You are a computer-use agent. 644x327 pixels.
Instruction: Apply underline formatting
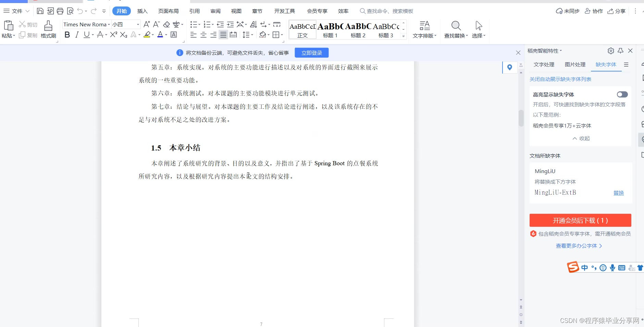[x=87, y=35]
